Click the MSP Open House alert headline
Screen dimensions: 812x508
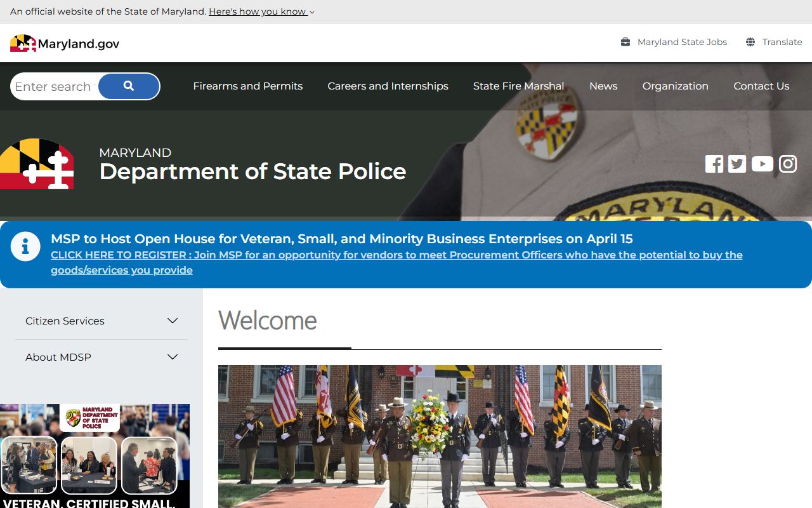click(x=342, y=239)
